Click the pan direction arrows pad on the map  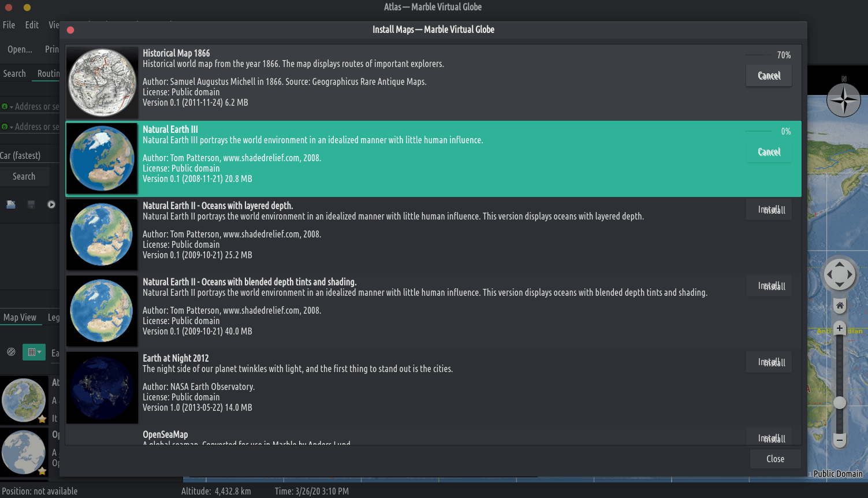(x=840, y=274)
